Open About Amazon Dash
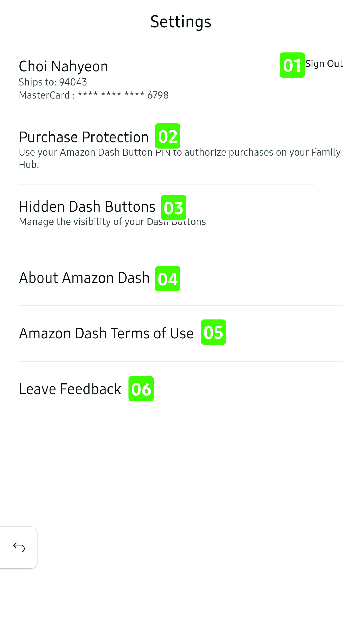Viewport: 362px width, 644px height. [x=84, y=278]
